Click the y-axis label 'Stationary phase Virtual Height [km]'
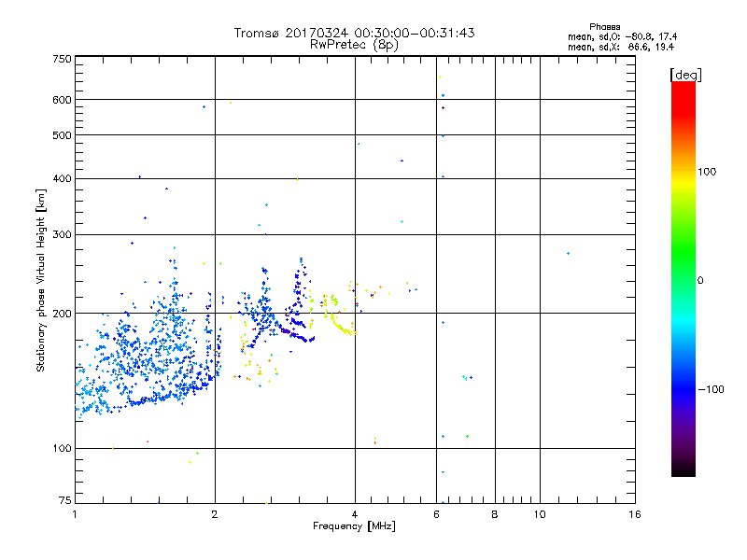The height and width of the screenshot is (560, 747). tap(41, 281)
